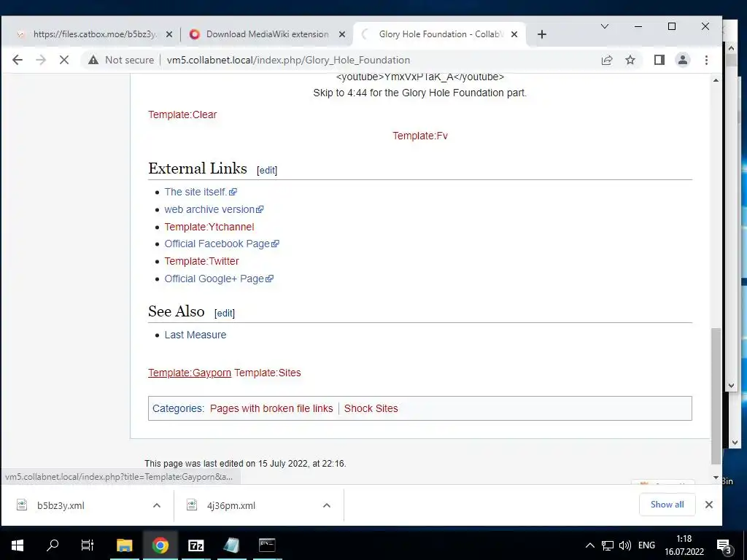Image resolution: width=747 pixels, height=560 pixels.
Task: Expand options for 4j36pm.xml download
Action: 327,506
